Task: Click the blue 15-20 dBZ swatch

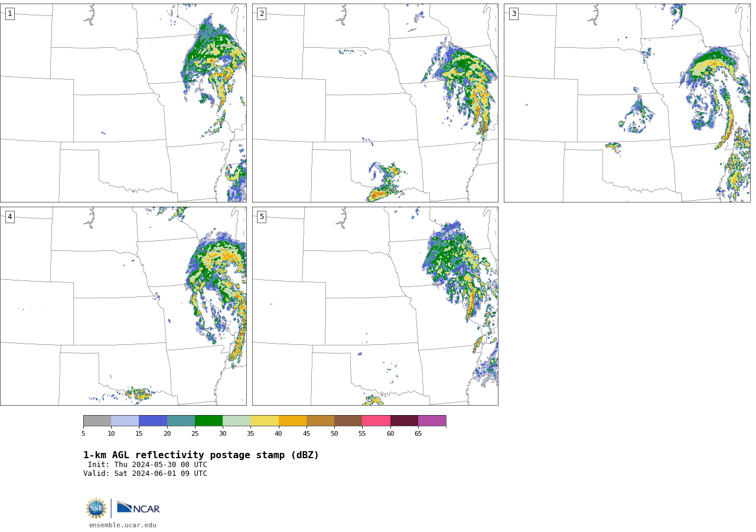Action: click(153, 421)
